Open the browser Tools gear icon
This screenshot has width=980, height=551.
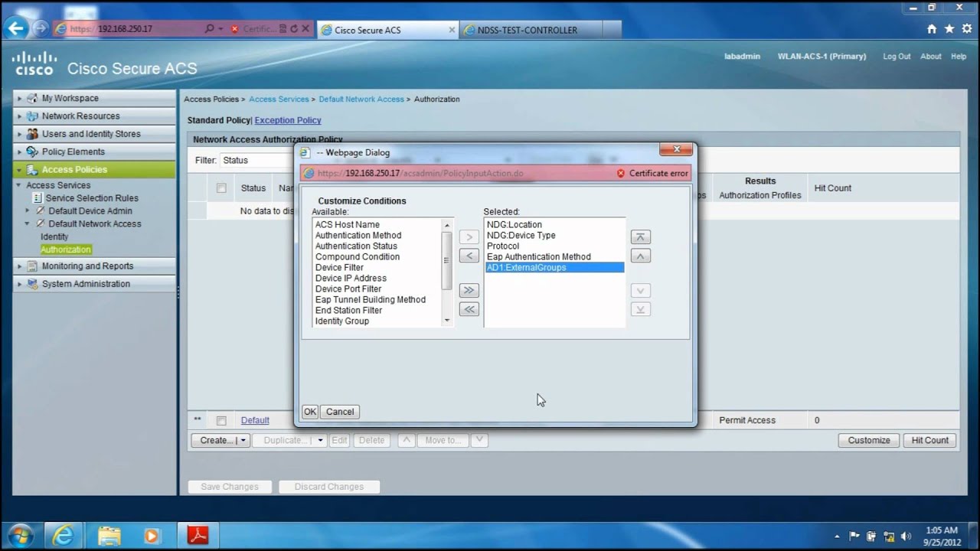tap(966, 29)
